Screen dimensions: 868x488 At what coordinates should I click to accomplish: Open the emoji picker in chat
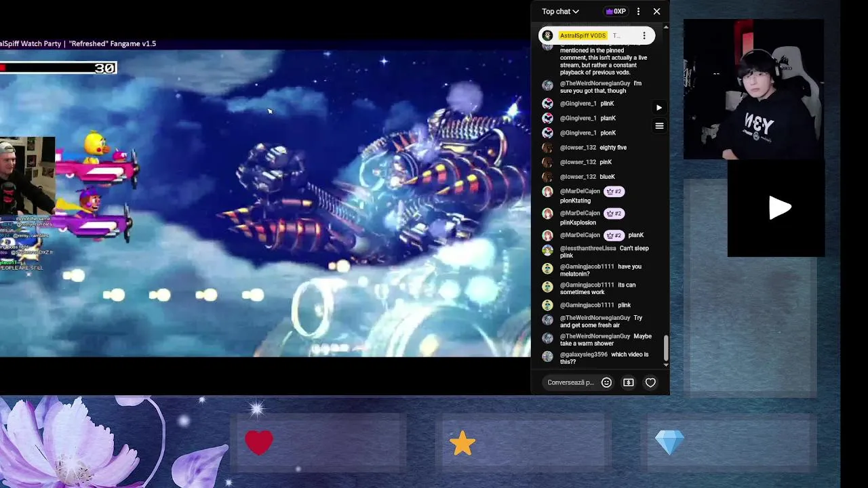606,382
